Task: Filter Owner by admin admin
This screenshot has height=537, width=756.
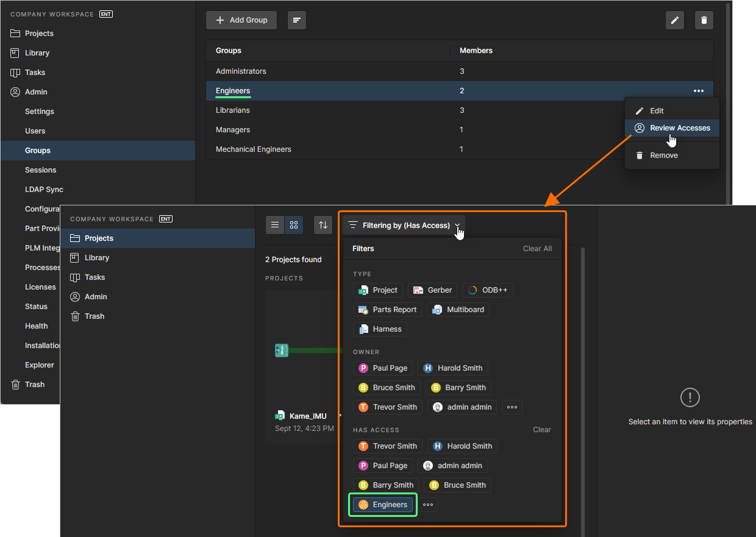Action: (462, 407)
